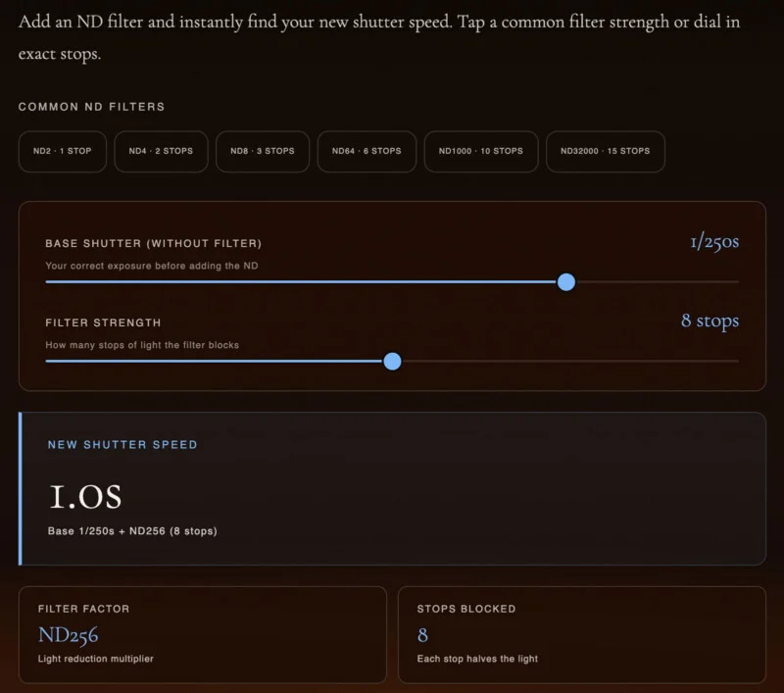This screenshot has width=784, height=693.
Task: Click the Base Shutter slider handle
Action: [566, 281]
